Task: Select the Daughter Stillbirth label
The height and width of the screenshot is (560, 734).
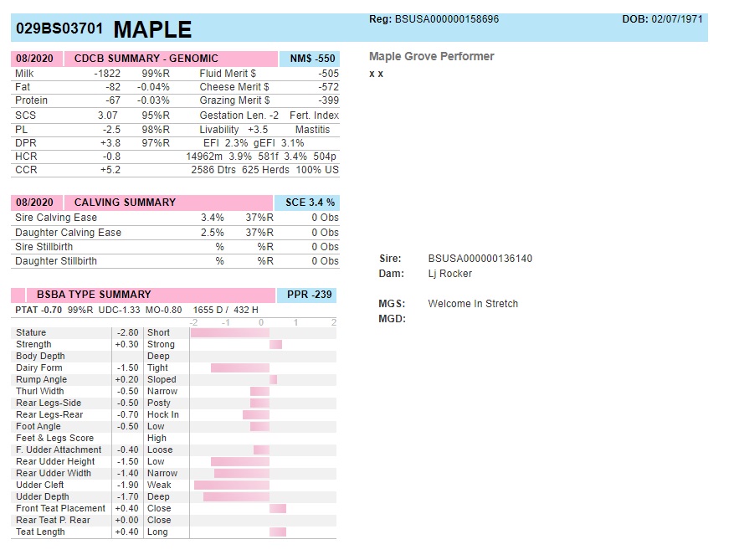Action: click(x=56, y=261)
